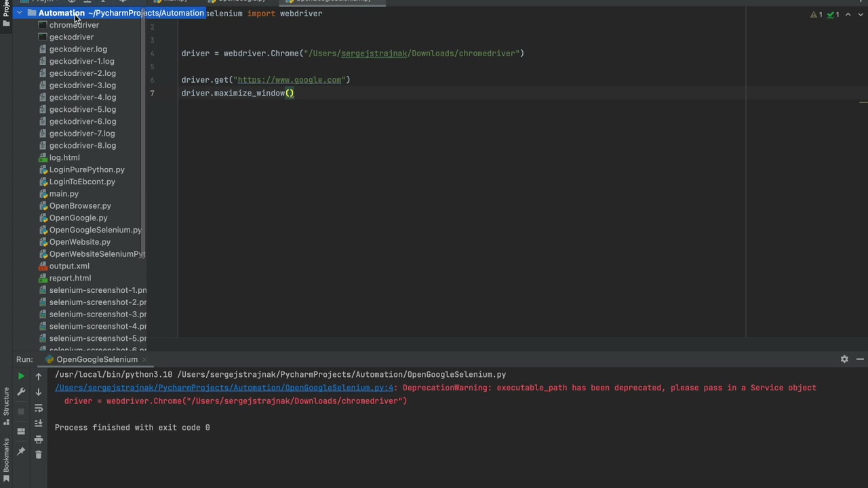Hide the Run tool window
Image resolution: width=868 pixels, height=488 pixels.
[x=860, y=359]
